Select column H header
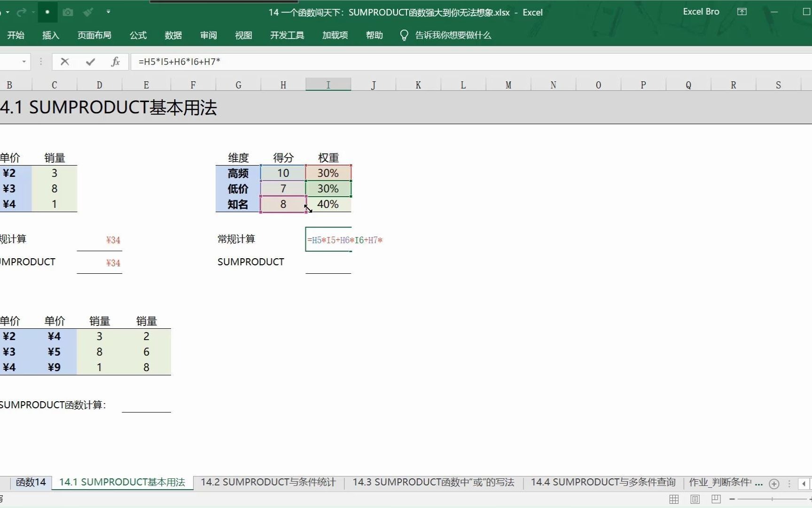This screenshot has width=812, height=508. pyautogui.click(x=283, y=85)
